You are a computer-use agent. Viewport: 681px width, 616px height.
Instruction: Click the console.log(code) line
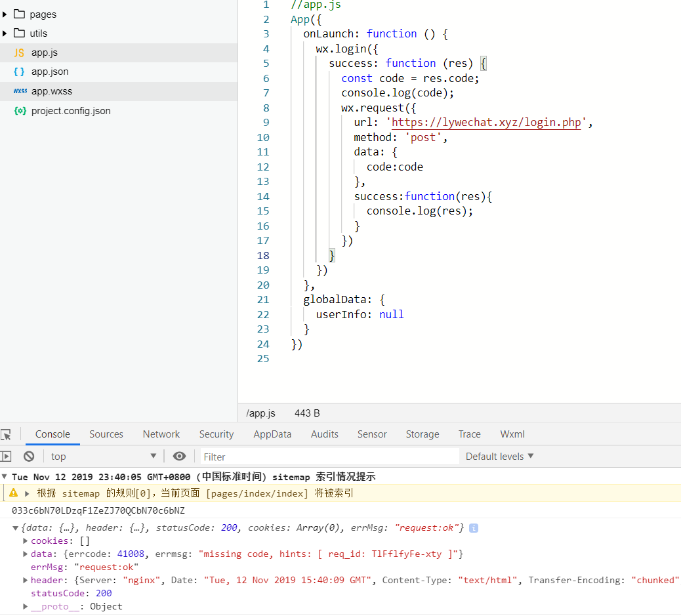click(398, 93)
